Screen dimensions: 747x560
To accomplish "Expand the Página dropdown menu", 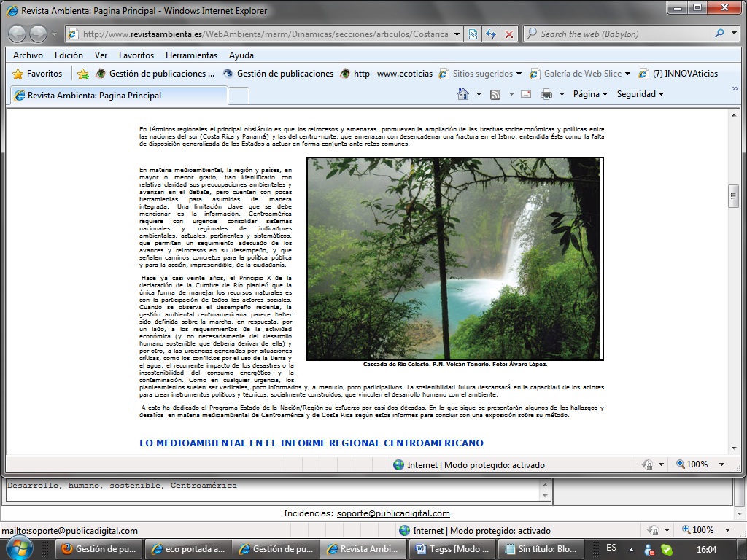I will click(x=590, y=94).
